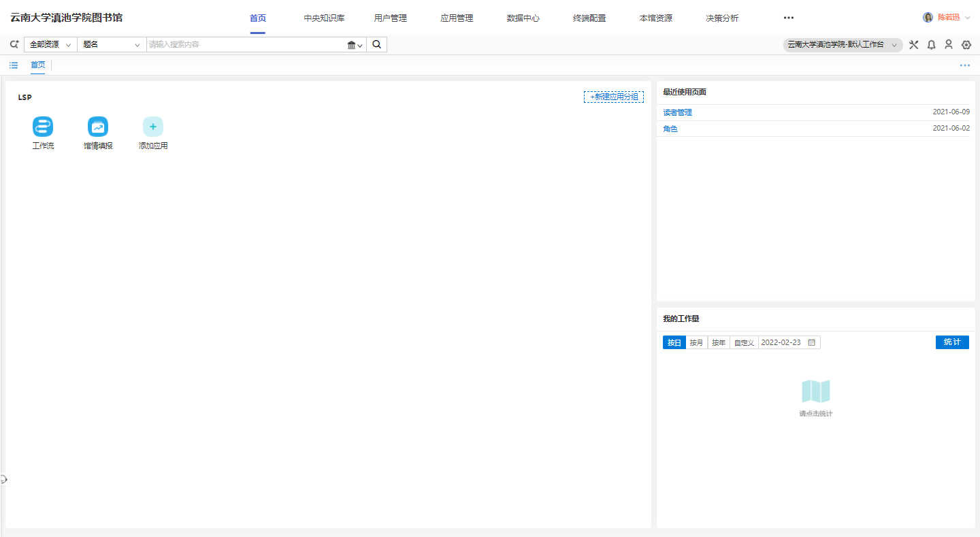This screenshot has height=537, width=980.
Task: Open the 数据中心 menu
Action: point(523,18)
